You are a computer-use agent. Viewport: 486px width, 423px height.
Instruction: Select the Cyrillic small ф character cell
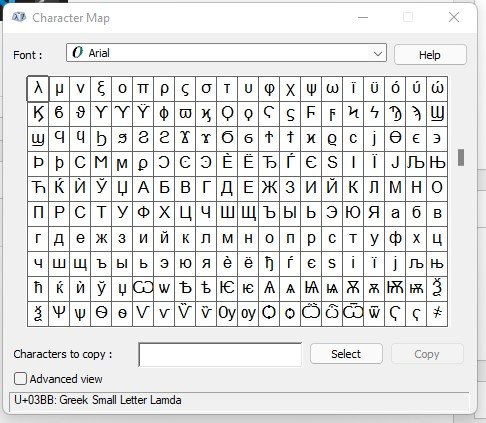[395, 238]
